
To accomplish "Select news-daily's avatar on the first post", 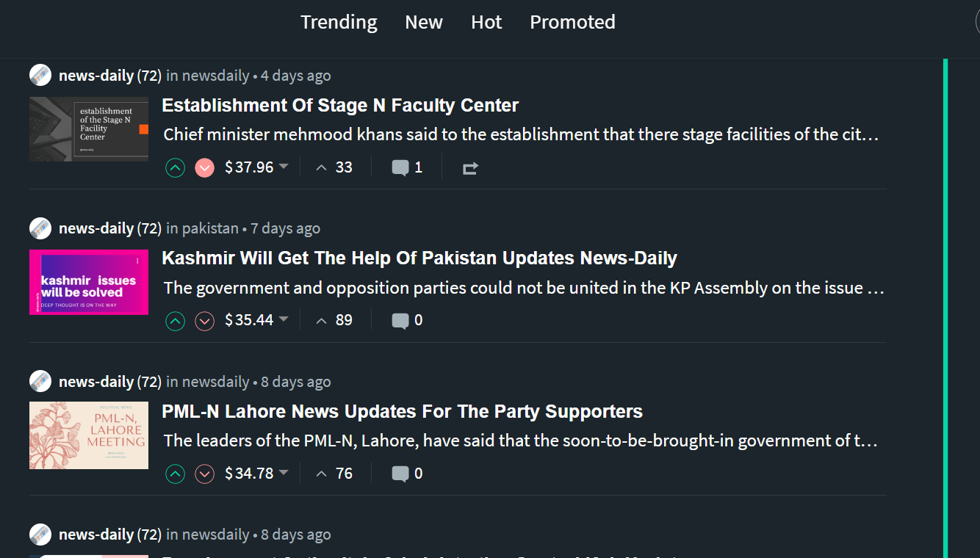I will coord(40,75).
